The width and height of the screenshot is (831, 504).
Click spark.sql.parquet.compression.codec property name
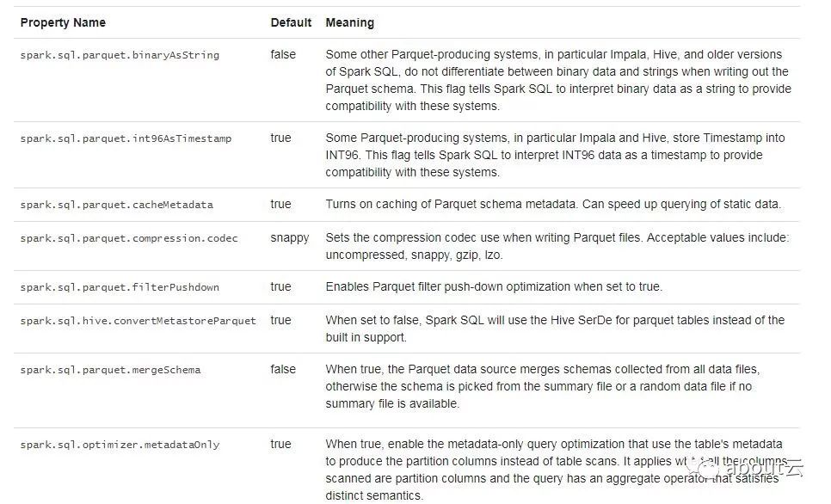point(129,238)
